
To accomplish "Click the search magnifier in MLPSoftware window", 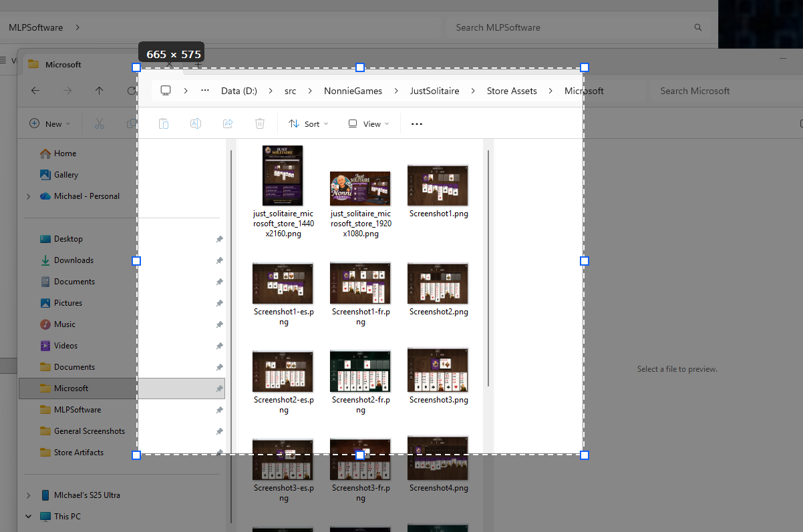I will (698, 27).
